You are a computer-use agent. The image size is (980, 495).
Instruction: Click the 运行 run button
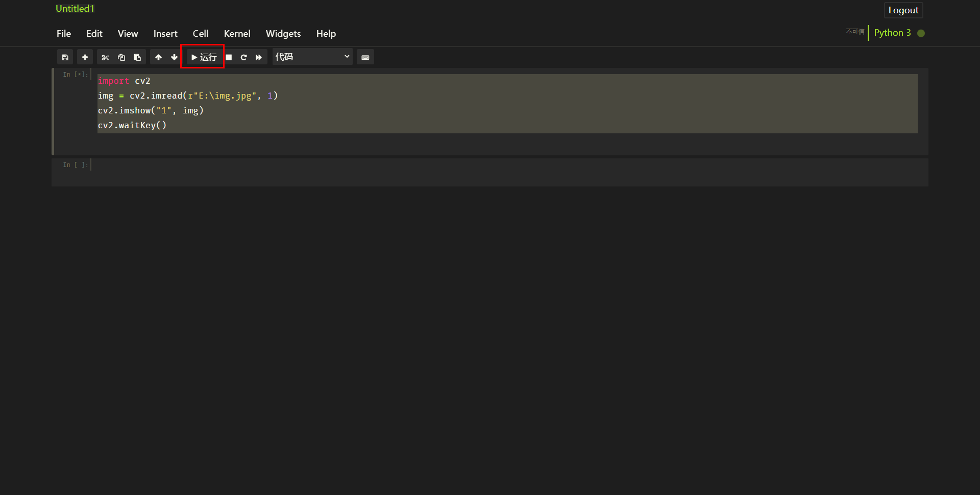pos(203,57)
